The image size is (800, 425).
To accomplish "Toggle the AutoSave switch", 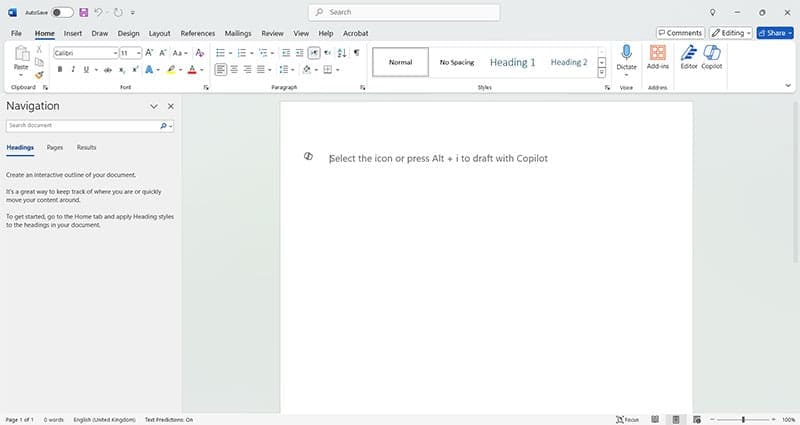I will click(62, 12).
